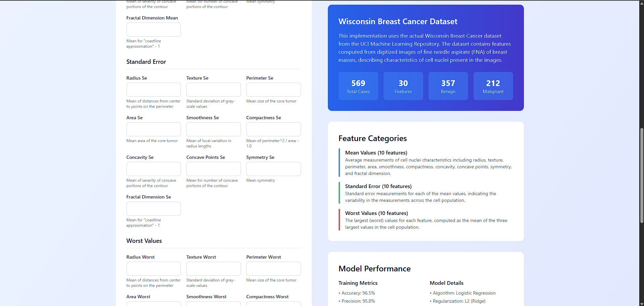Click the Fractal Dimension Mean label

click(152, 18)
